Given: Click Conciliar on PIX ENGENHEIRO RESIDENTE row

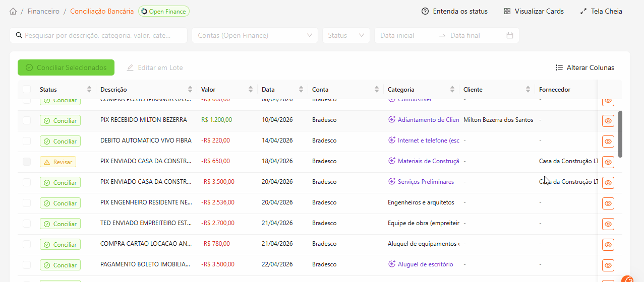Looking at the screenshot, I should (61, 203).
